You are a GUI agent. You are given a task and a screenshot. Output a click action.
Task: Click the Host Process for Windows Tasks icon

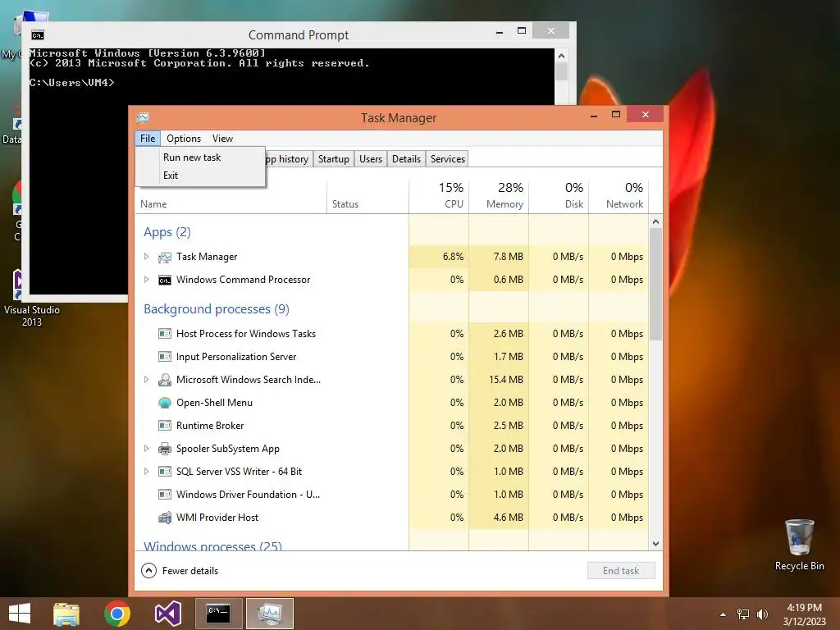pyautogui.click(x=164, y=334)
